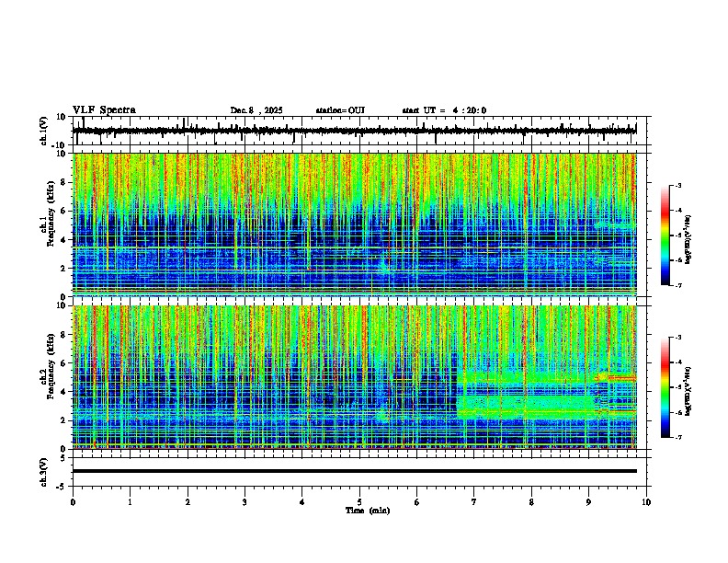Click the "-5" label on ch.1 colorbar
Screen dimensions: 728x563
tap(677, 236)
